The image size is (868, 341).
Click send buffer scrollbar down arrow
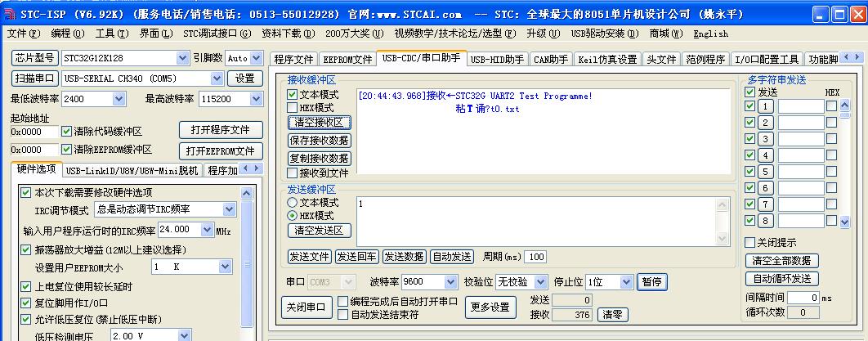click(722, 239)
